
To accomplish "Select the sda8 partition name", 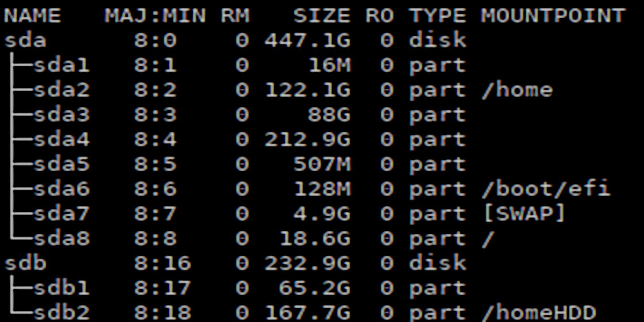I will point(61,239).
